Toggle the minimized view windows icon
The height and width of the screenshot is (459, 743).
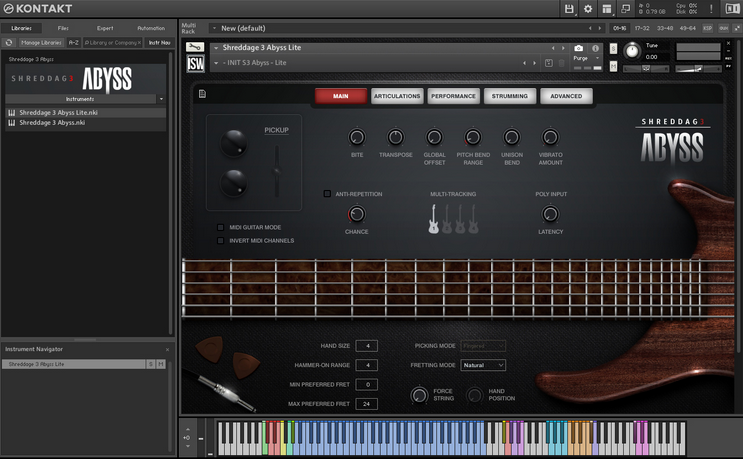[625, 9]
